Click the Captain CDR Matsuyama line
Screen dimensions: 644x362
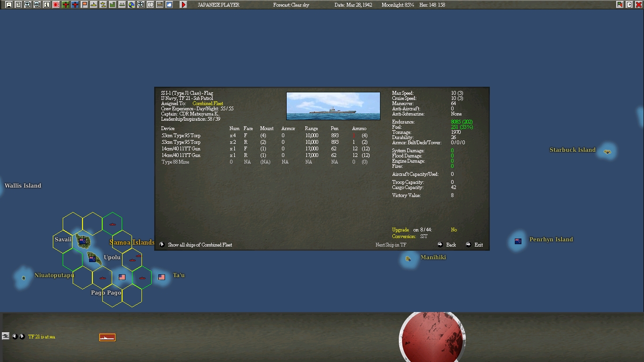pos(190,114)
